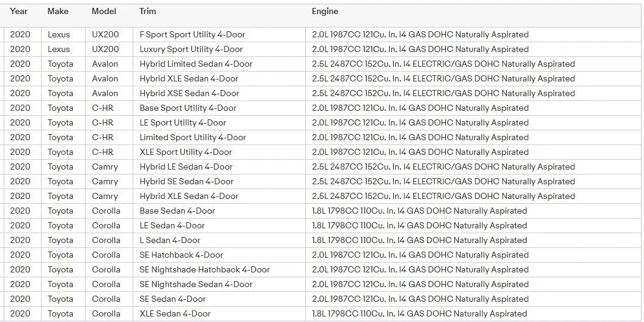
Task: Click the Engine column header
Action: 325,12
